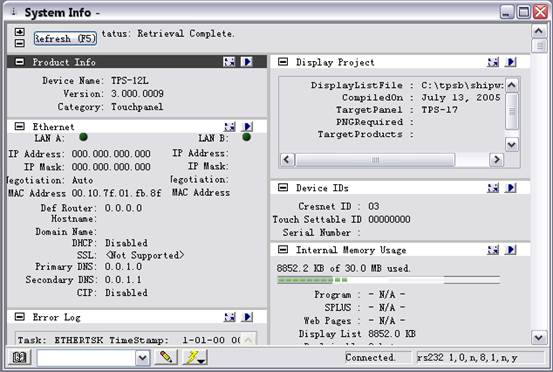The image size is (553, 372).
Task: Click the pencil edit icon
Action: tap(166, 357)
